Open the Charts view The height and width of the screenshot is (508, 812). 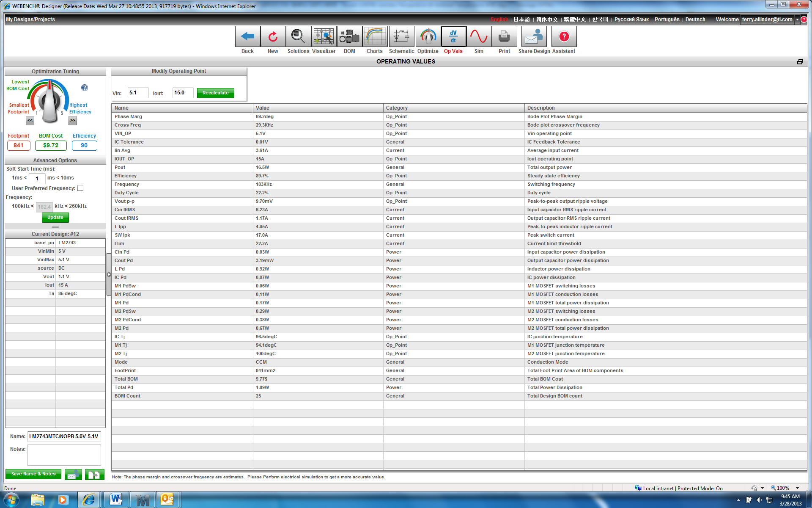coord(375,37)
